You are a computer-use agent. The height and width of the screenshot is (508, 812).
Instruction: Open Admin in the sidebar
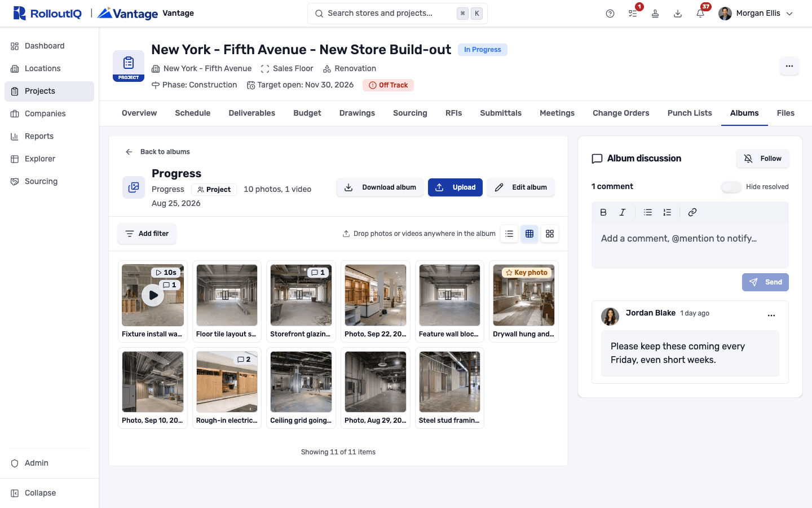pos(50,463)
